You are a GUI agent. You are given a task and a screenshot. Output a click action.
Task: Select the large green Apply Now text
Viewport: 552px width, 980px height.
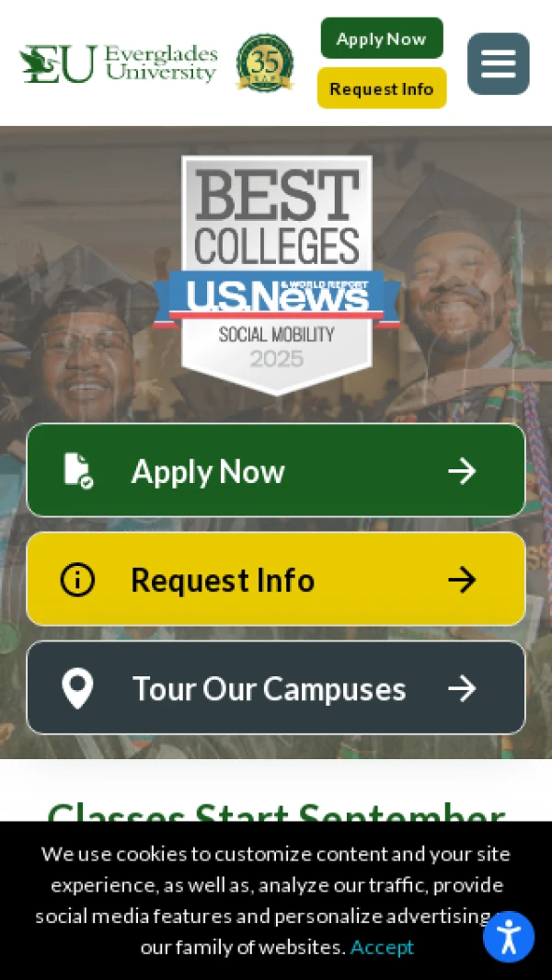coord(208,472)
